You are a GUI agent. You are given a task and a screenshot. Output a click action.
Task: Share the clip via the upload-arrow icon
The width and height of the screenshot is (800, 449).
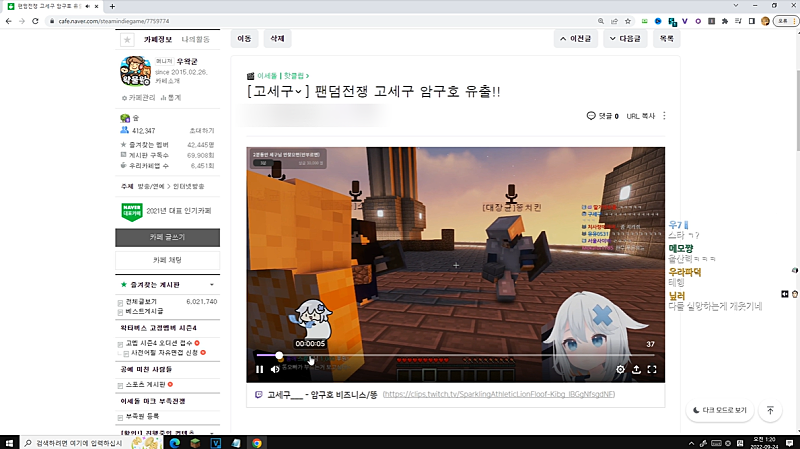tap(636, 369)
